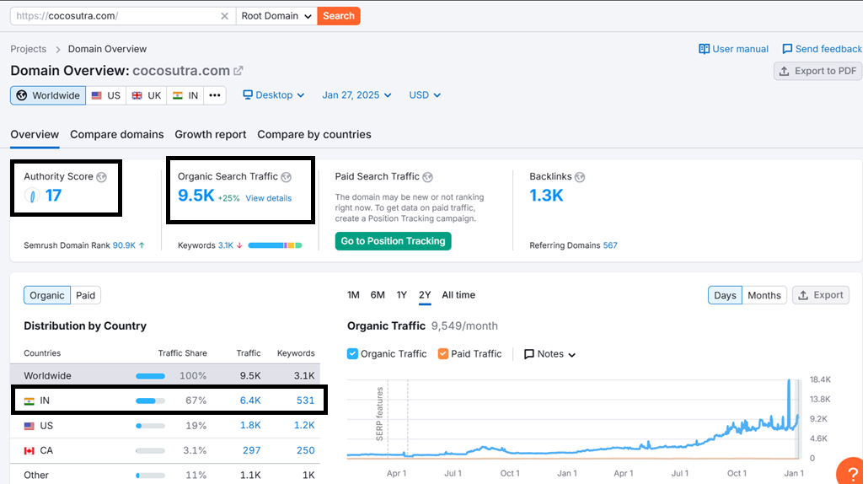
Task: Open the Compare domains tab
Action: [117, 135]
